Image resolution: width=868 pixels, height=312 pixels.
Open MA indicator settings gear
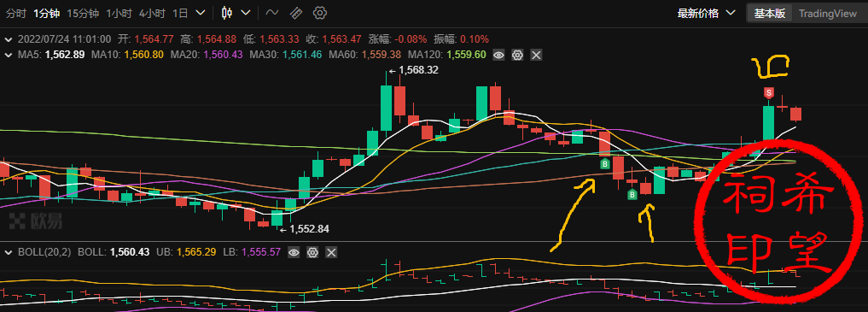517,55
